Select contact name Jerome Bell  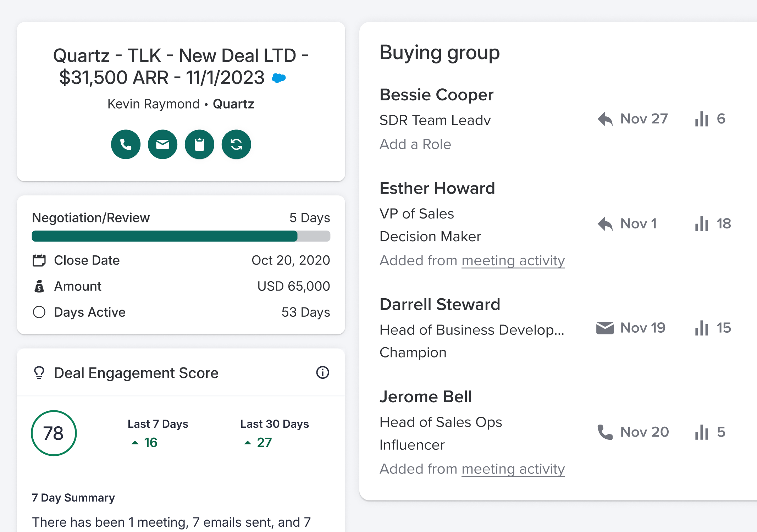coord(426,397)
